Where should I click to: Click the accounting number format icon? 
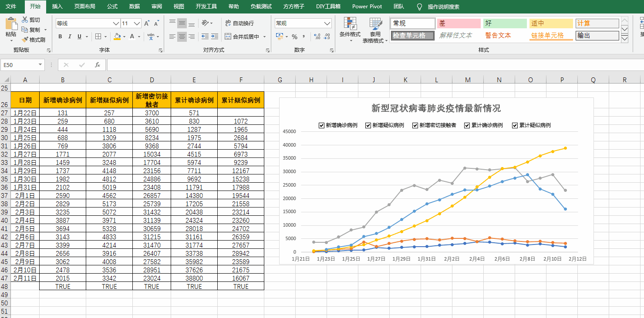[280, 37]
